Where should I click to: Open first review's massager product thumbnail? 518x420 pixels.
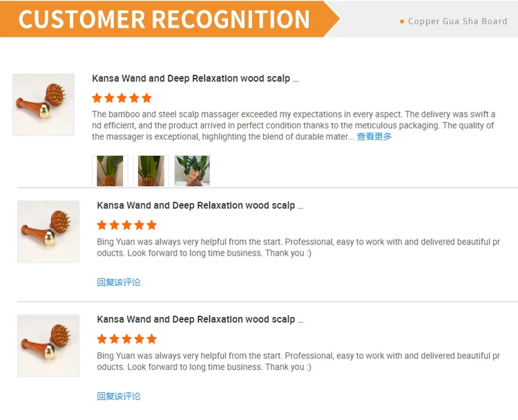click(44, 105)
